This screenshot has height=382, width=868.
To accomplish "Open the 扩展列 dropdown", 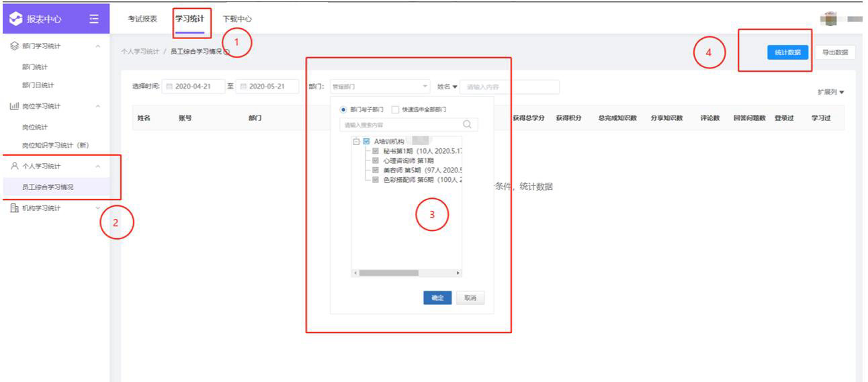I will point(830,92).
